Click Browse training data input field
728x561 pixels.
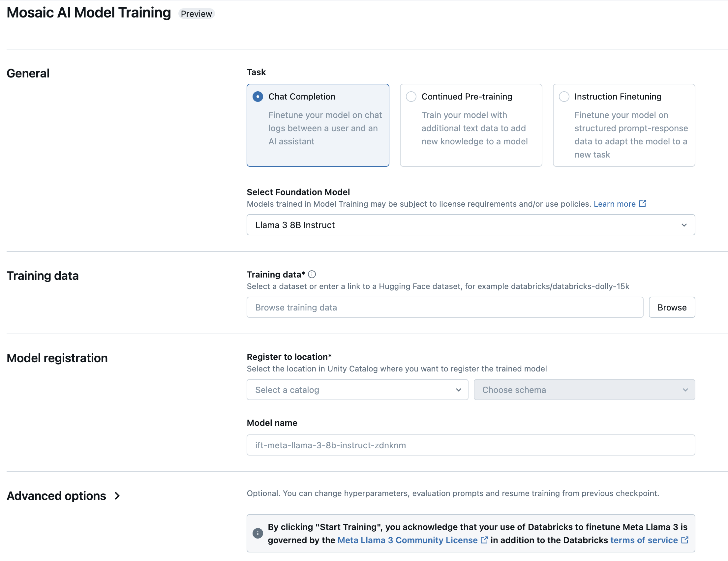[444, 307]
